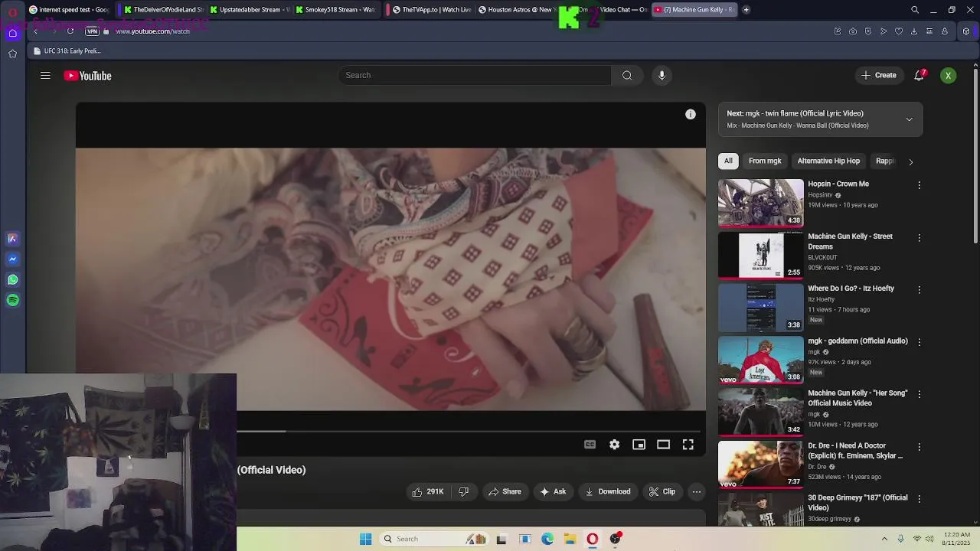Viewport: 980px width, 551px height.
Task: Open WhatsApp in Opera sidebar
Action: [x=12, y=280]
